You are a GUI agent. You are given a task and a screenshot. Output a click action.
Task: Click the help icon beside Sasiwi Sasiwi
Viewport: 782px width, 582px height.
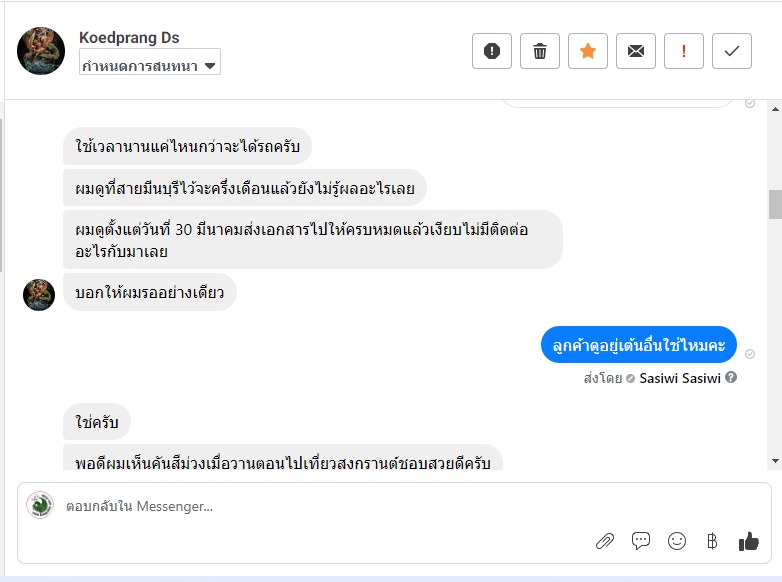(x=731, y=378)
